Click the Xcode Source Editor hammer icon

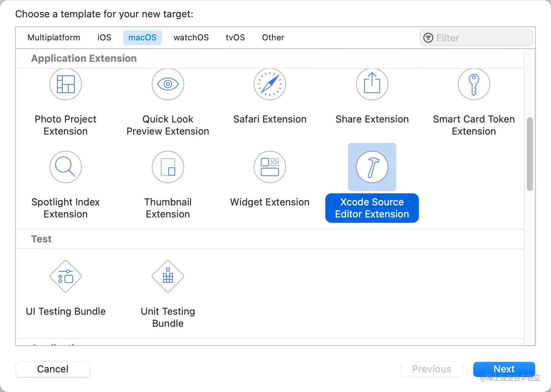[x=372, y=167]
